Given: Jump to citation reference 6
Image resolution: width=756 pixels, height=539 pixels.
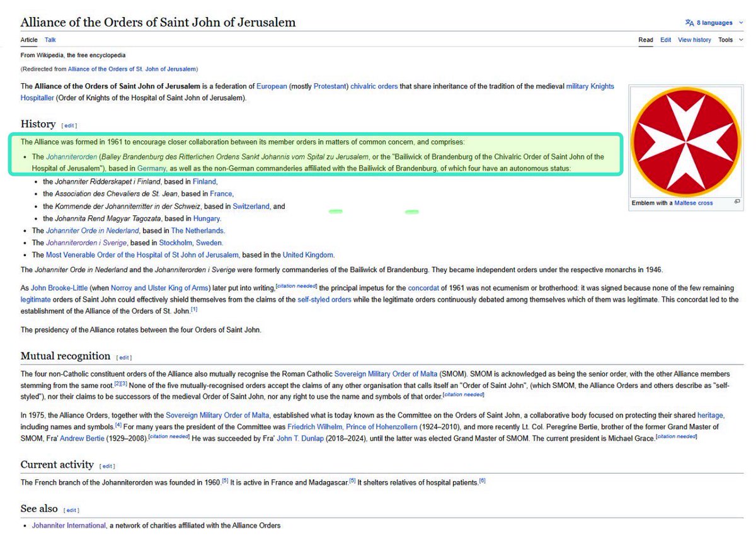Looking at the screenshot, I should [482, 480].
